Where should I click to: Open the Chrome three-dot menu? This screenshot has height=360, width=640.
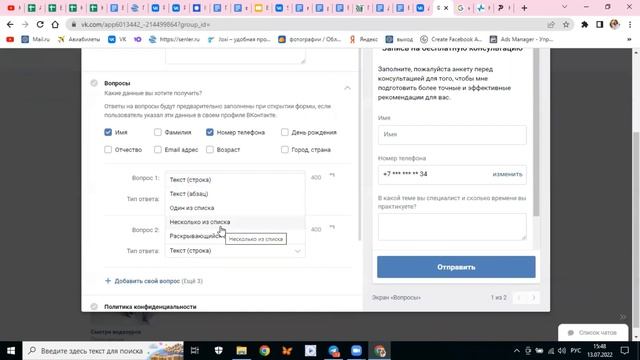630,24
